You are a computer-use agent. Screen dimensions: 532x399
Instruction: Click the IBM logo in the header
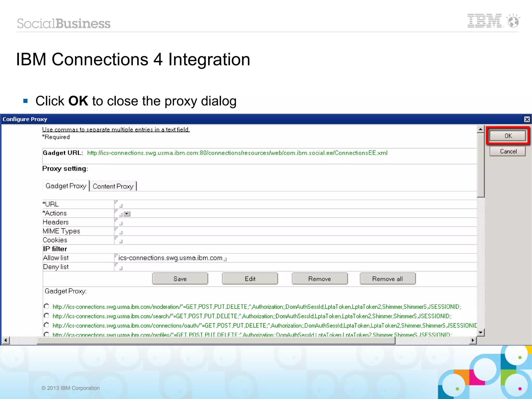pyautogui.click(x=484, y=21)
